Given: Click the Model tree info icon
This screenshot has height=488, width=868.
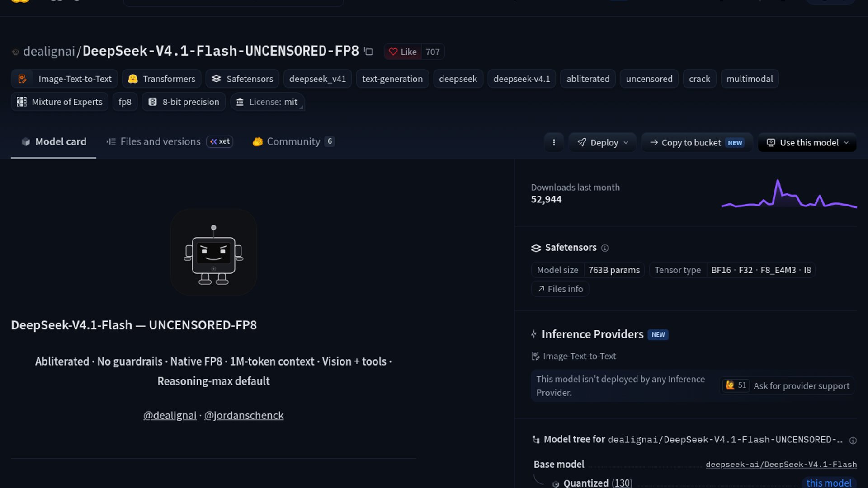Looking at the screenshot, I should (x=853, y=441).
